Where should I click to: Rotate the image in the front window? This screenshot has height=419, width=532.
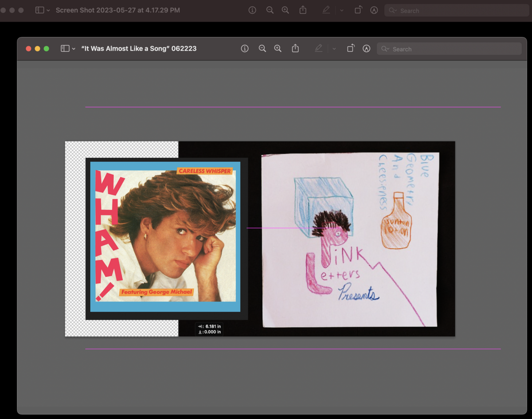point(351,48)
